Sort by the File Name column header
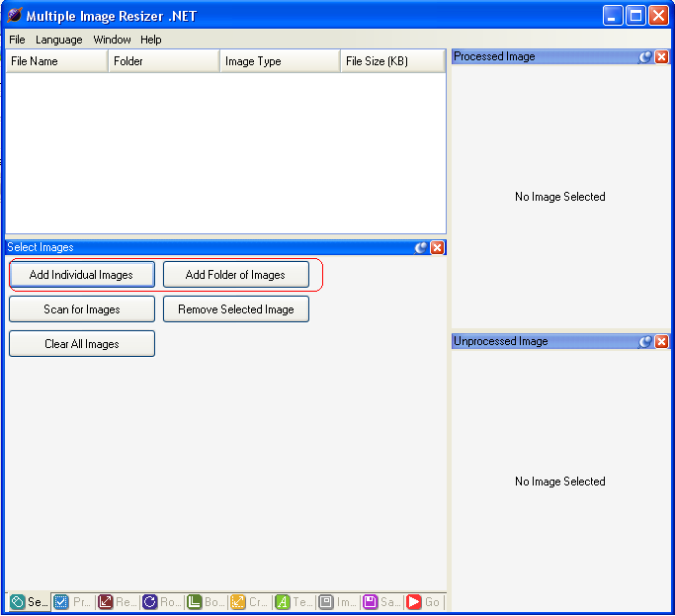Image resolution: width=675 pixels, height=616 pixels. coord(56,60)
